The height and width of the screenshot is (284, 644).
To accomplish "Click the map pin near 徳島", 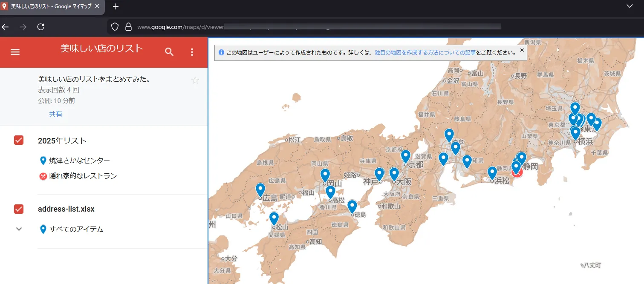I will [352, 206].
